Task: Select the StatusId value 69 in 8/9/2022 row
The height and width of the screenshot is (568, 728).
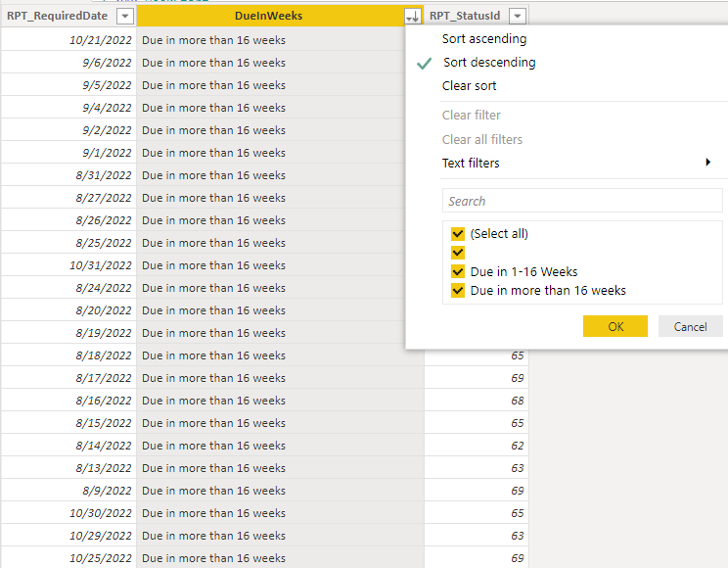Action: [x=477, y=491]
